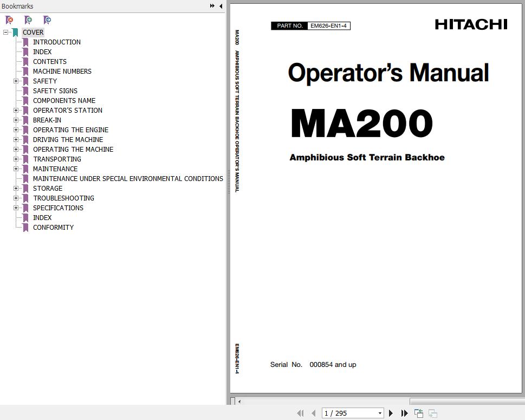
Task: Click the horizontal scrollbar left arrow
Action: click(x=239, y=401)
